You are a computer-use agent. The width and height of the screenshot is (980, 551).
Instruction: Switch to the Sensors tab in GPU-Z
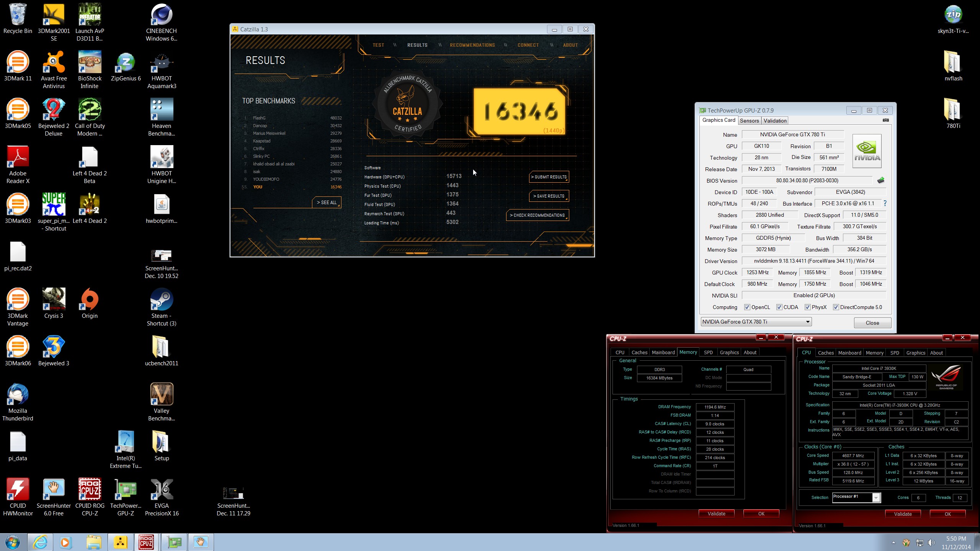pos(749,121)
